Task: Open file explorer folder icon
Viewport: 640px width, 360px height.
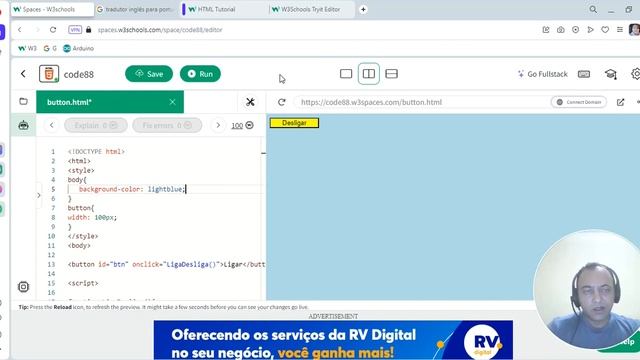Action: (x=23, y=101)
